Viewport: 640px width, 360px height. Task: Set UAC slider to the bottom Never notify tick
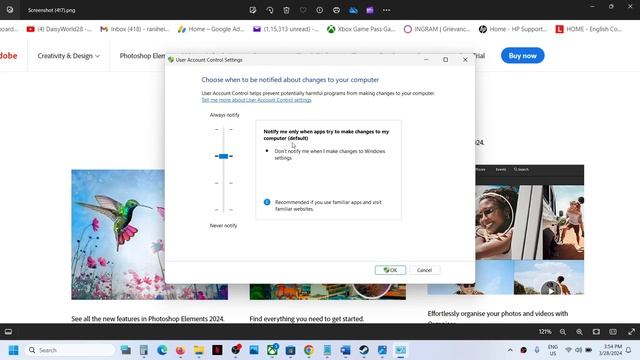(x=223, y=210)
